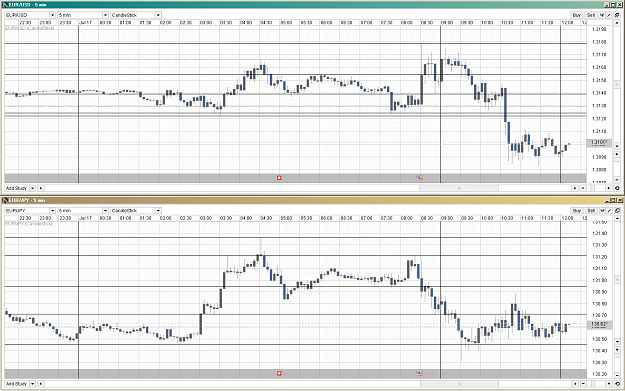Screen dimensions: 625x391
Task: Click US flag event marker in EUR/USD chart
Action: [419, 178]
